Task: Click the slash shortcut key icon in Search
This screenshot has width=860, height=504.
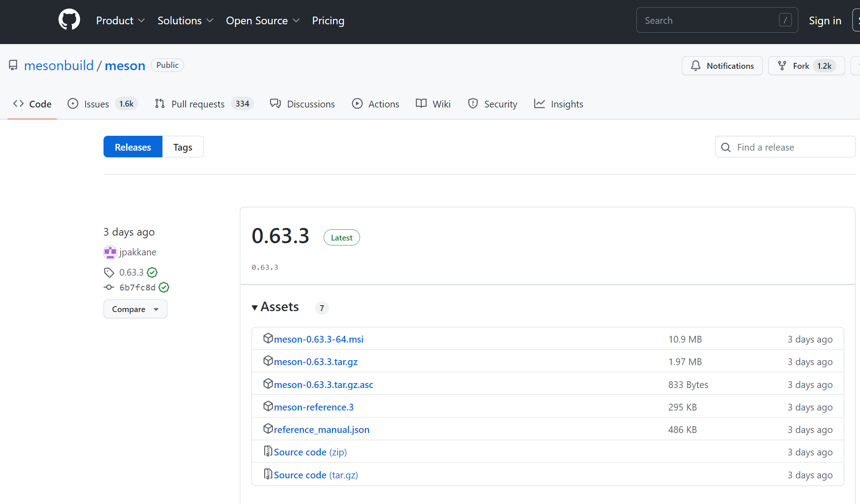Action: coord(785,20)
